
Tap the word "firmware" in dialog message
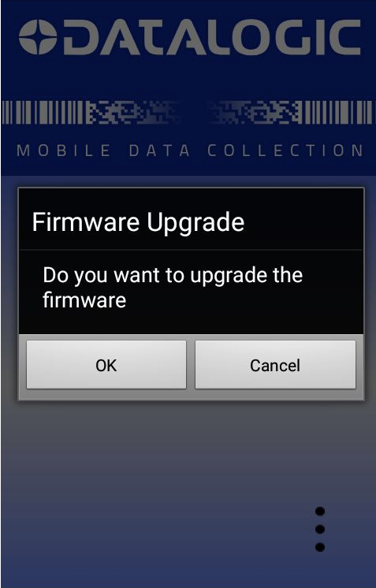tap(84, 300)
